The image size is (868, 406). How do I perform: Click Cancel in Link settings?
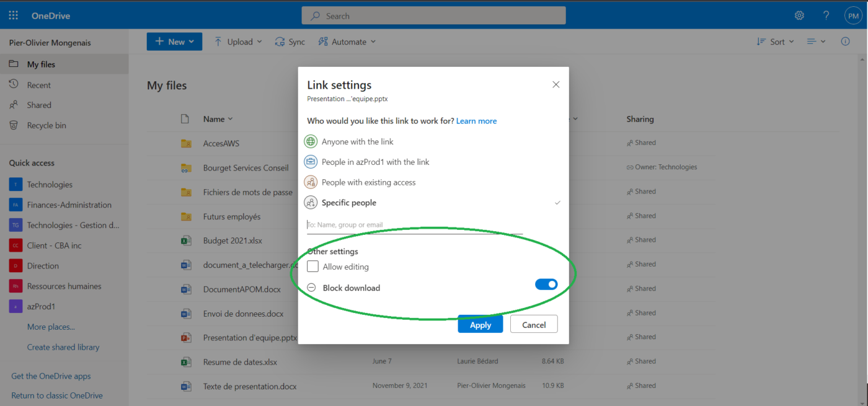click(534, 324)
